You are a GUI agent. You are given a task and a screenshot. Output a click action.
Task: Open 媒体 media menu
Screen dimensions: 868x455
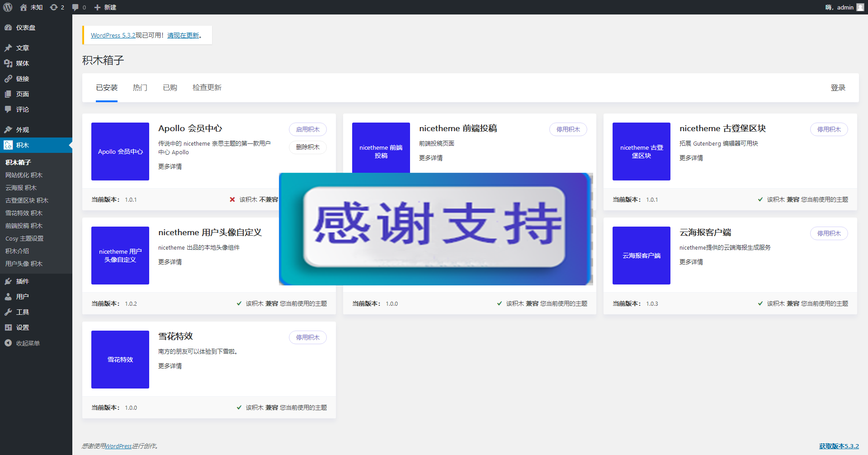(36, 63)
